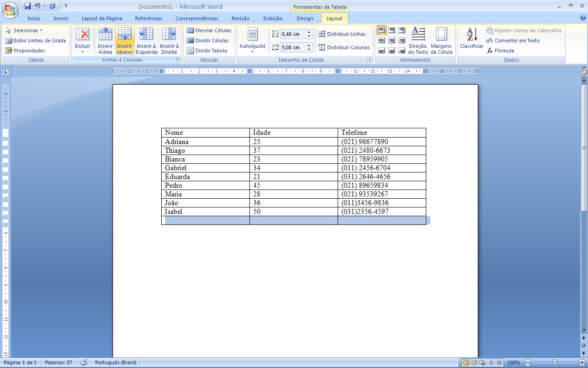The image size is (588, 368).
Task: Click the 100% zoom level button
Action: point(514,362)
